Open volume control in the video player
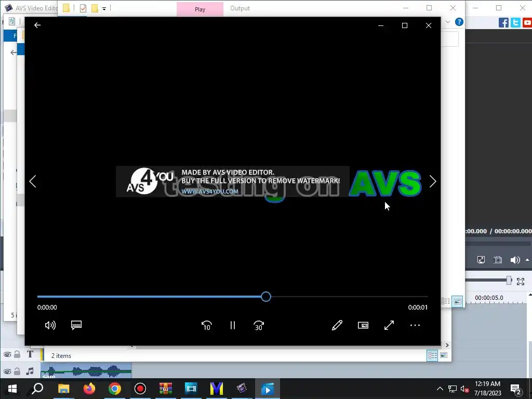This screenshot has width=532, height=399. tap(50, 325)
